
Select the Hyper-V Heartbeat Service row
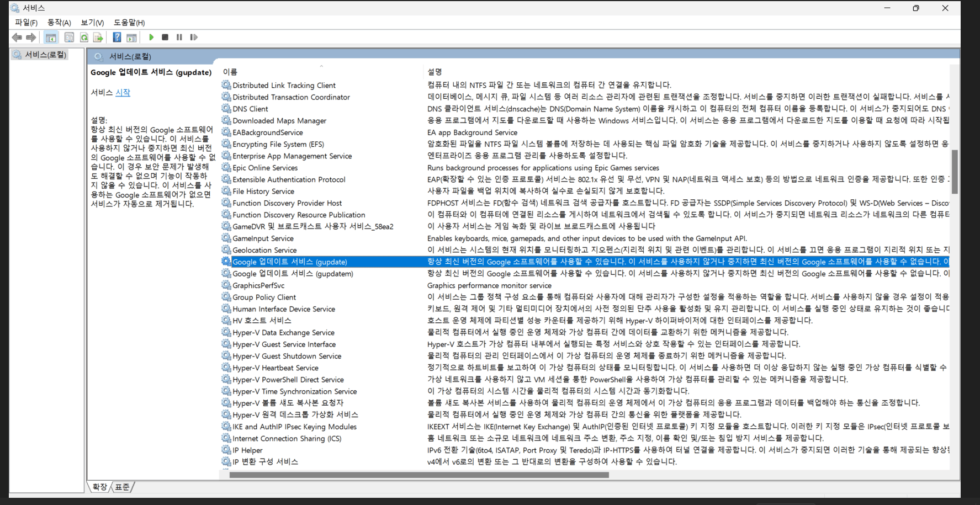pos(585,368)
